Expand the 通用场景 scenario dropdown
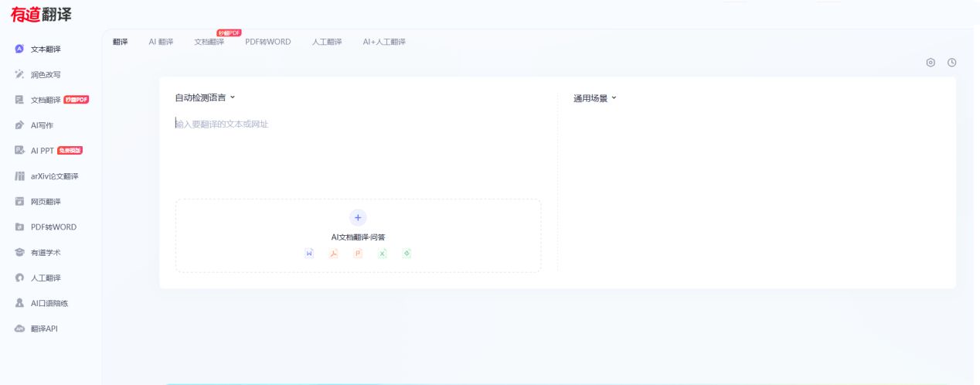 594,99
